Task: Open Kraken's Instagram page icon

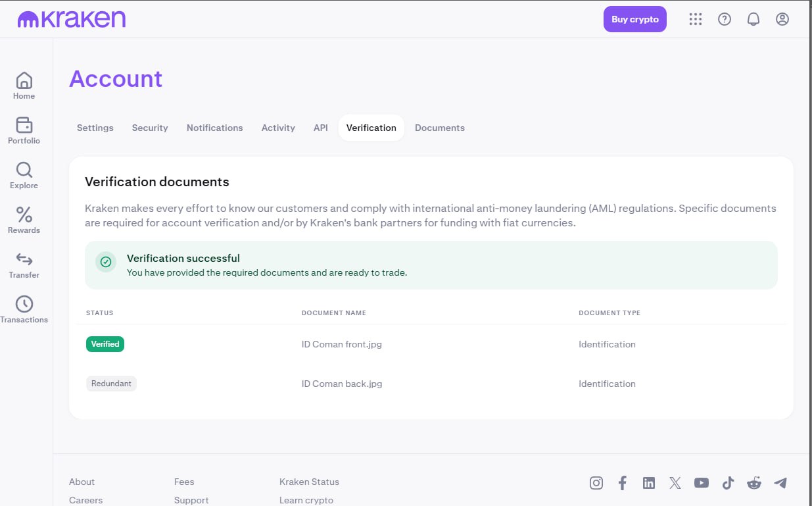Action: click(x=596, y=483)
